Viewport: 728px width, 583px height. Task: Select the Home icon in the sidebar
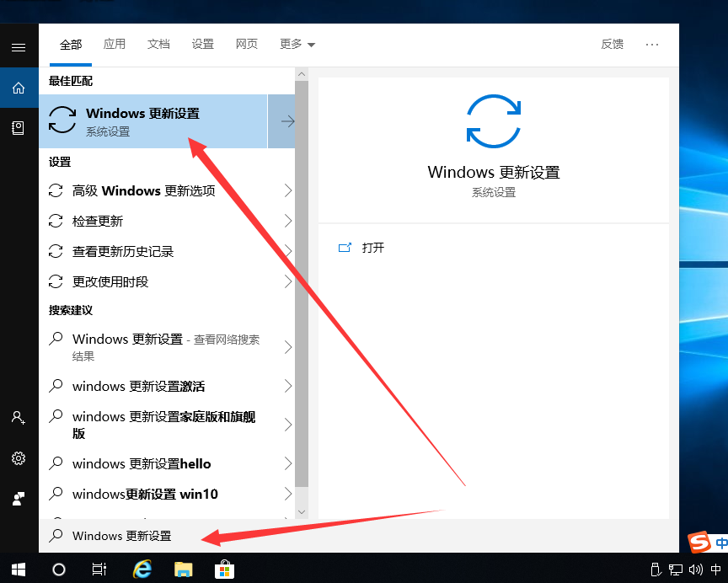(19, 88)
